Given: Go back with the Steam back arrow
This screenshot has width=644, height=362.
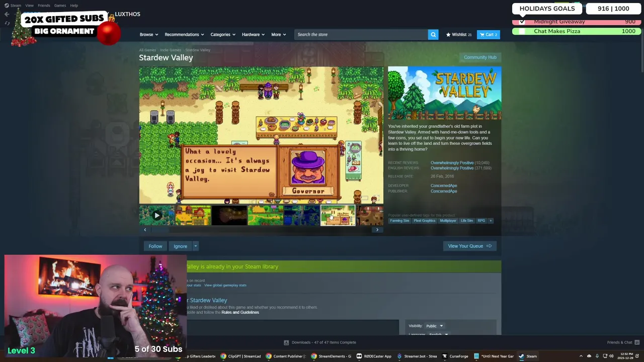Looking at the screenshot, I should 7,14.
